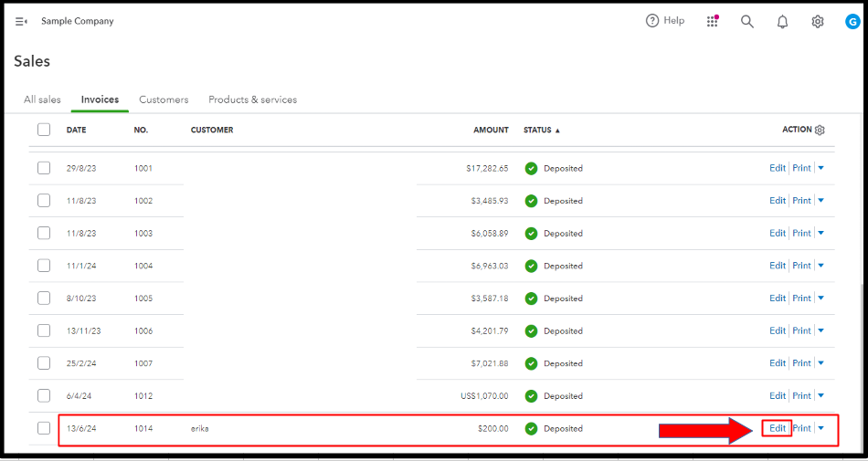868x461 pixels.
Task: Open action dropdown arrow for invoice 1014
Action: click(820, 428)
